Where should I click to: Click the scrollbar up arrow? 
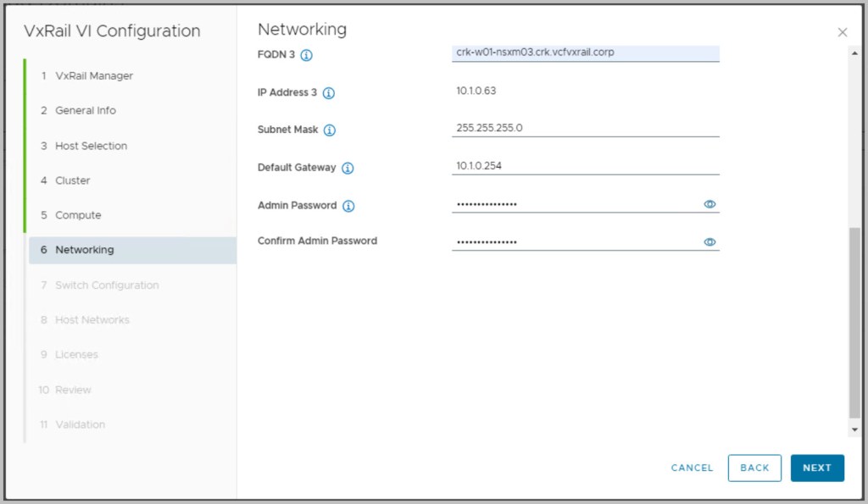[x=854, y=53]
